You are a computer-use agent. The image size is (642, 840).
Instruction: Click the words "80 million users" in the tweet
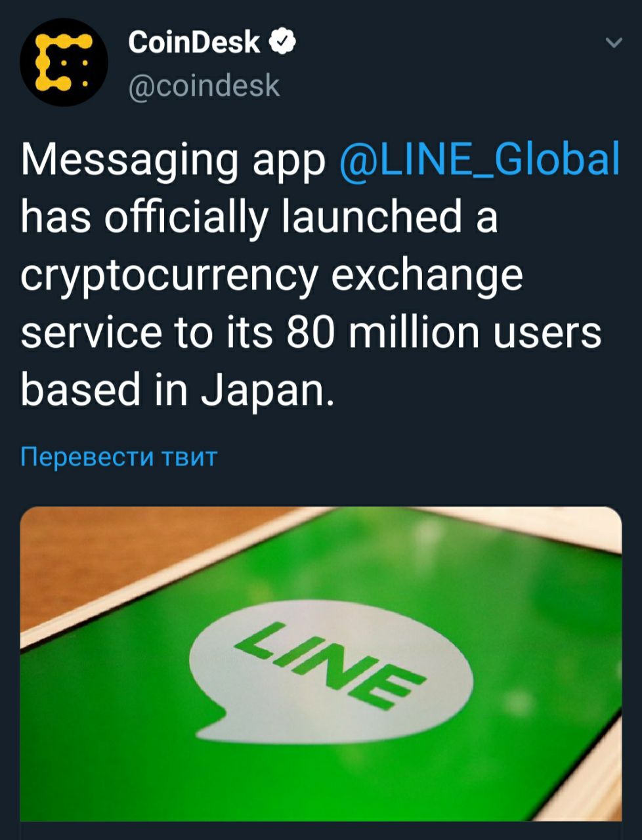(x=443, y=331)
